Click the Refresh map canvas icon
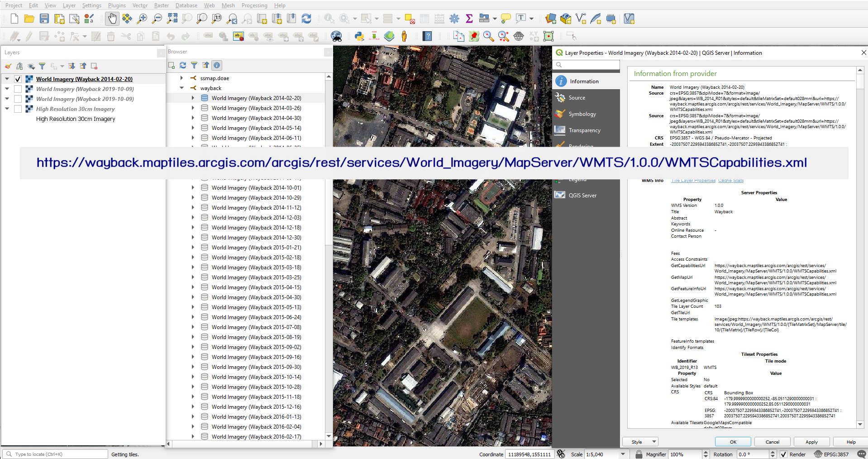 (306, 19)
